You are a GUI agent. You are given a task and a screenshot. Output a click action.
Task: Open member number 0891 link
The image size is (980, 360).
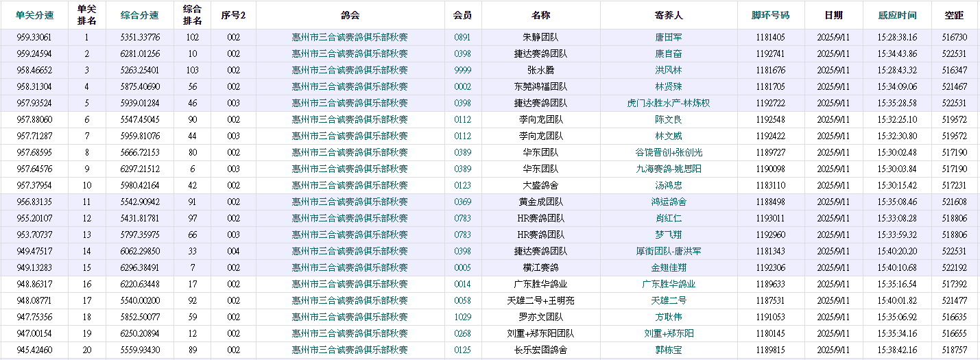(462, 37)
